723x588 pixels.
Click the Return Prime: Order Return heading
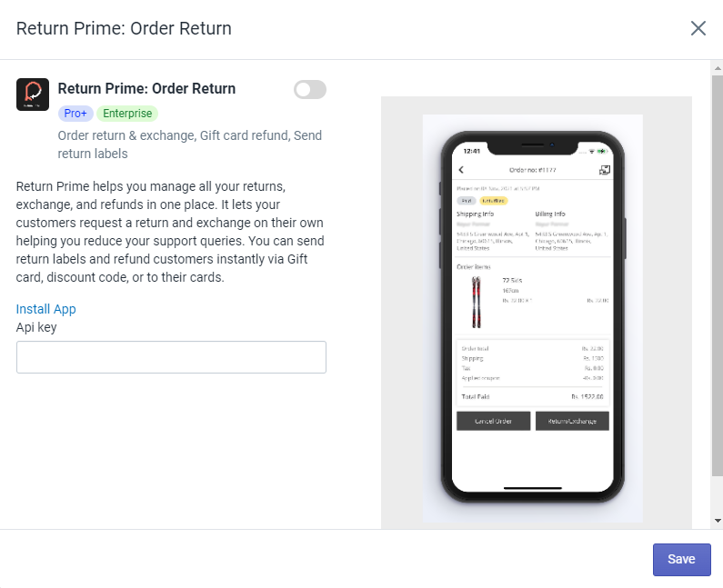click(146, 89)
